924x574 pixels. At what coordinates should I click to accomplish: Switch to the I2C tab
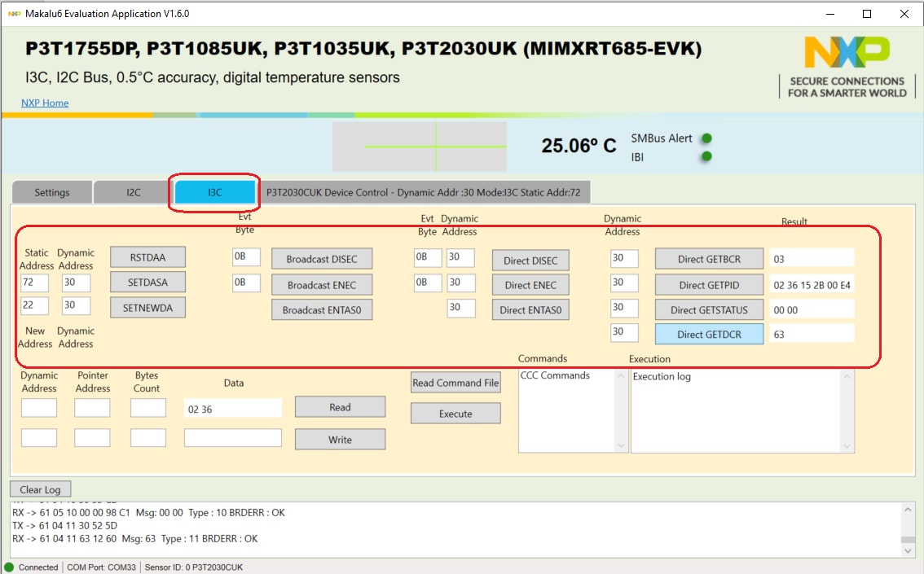coord(133,193)
